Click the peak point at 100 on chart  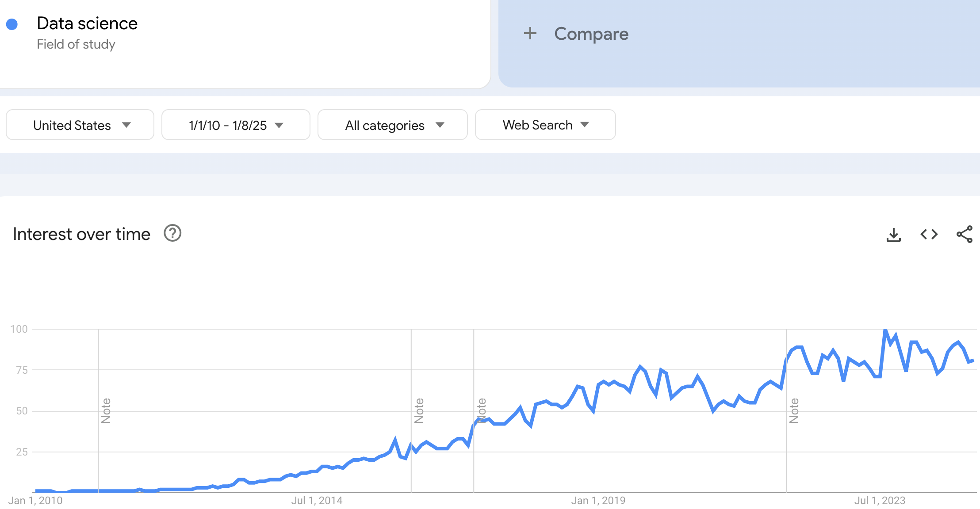click(885, 330)
